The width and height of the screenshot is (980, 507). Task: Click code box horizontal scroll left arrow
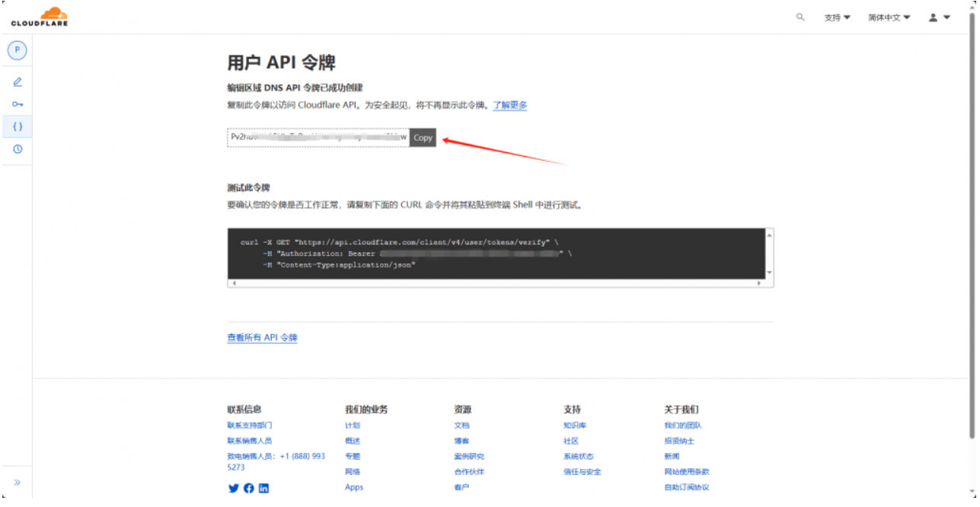232,283
